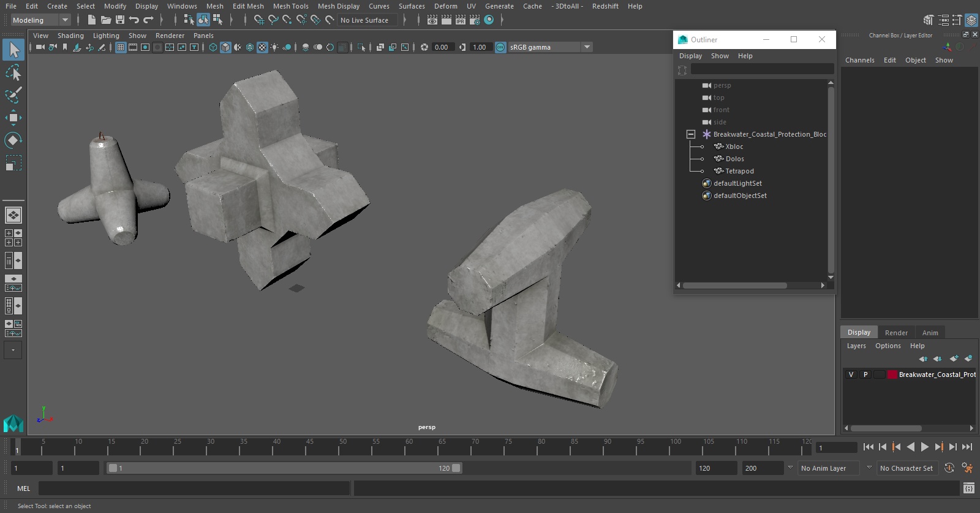Open the No Character Set dropdown
This screenshot has width=980, height=513.
(x=907, y=468)
